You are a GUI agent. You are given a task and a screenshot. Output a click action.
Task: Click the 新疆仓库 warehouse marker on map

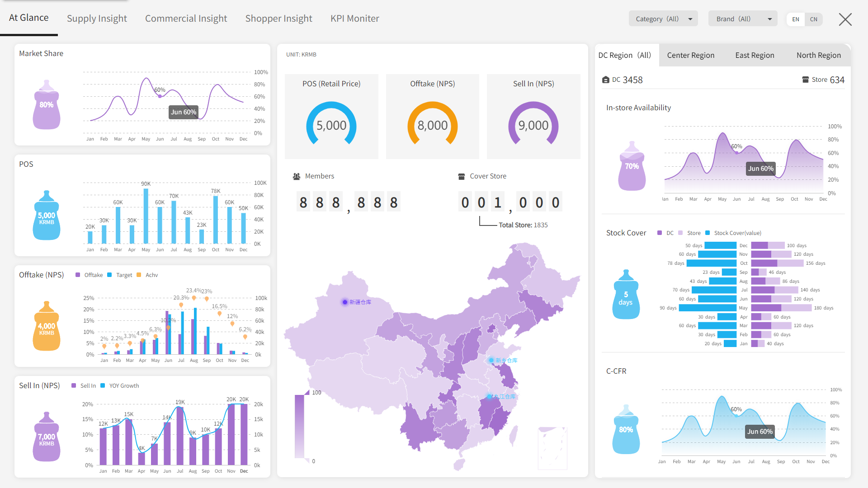tap(345, 302)
